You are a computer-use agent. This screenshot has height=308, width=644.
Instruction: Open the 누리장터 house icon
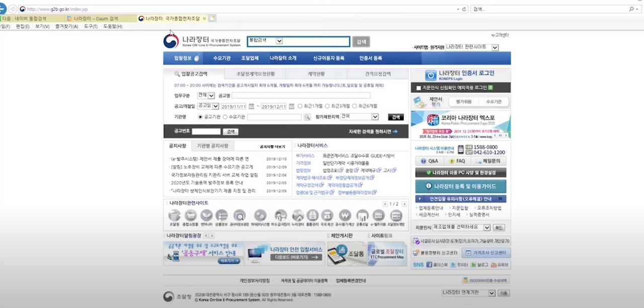click(x=298, y=215)
